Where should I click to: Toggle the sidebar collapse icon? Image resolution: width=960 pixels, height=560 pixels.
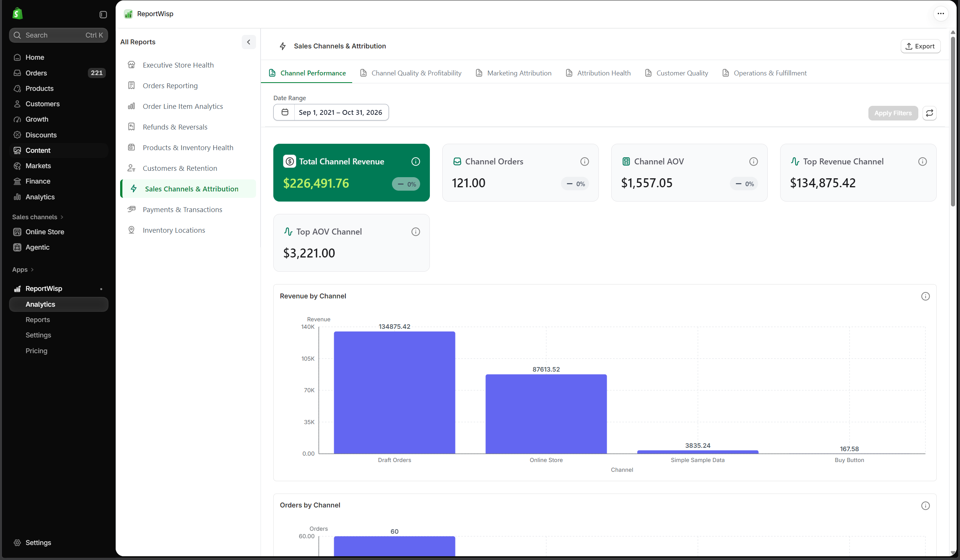point(103,15)
